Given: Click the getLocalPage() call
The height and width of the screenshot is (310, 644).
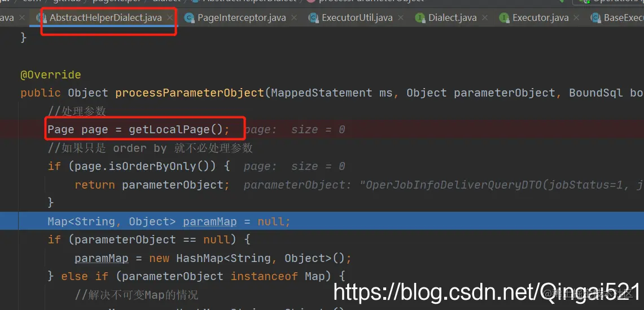Looking at the screenshot, I should pos(176,129).
